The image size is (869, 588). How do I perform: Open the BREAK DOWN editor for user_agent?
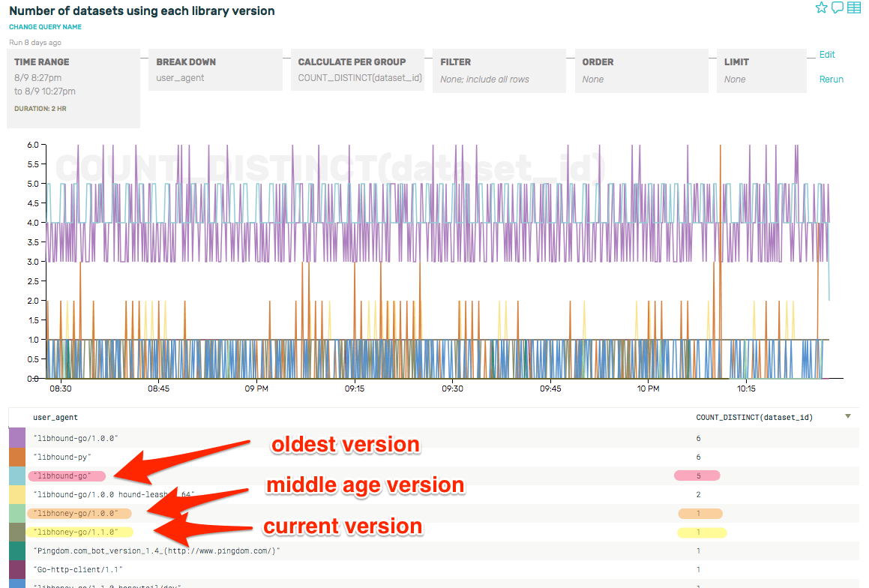click(215, 70)
